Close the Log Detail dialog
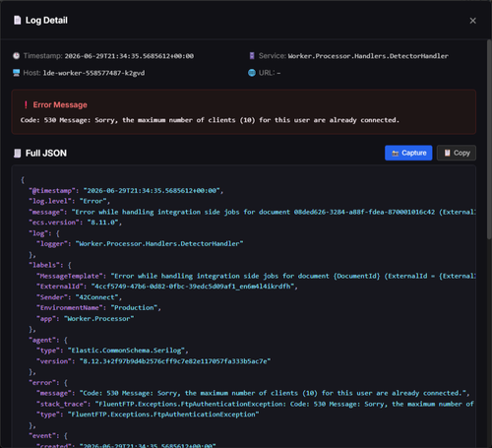Image resolution: width=492 pixels, height=448 pixels. [472, 21]
